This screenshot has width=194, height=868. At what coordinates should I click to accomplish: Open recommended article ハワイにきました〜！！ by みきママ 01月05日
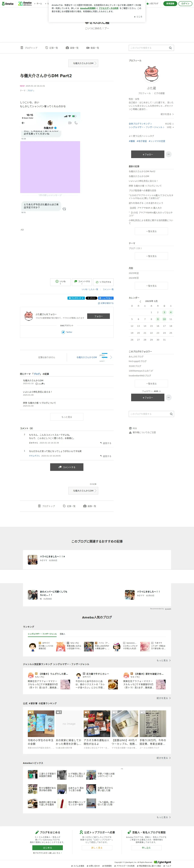coord(52,557)
